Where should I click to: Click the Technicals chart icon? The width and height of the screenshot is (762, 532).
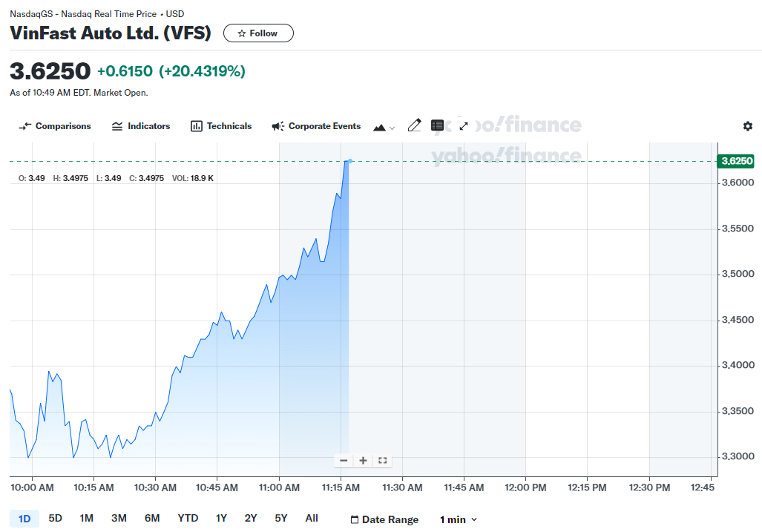tap(197, 126)
